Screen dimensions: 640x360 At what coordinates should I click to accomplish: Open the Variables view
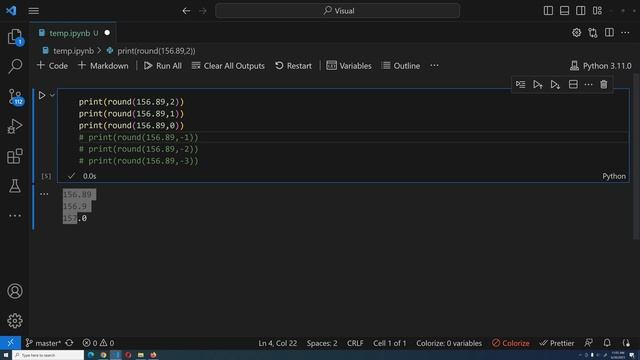[349, 66]
